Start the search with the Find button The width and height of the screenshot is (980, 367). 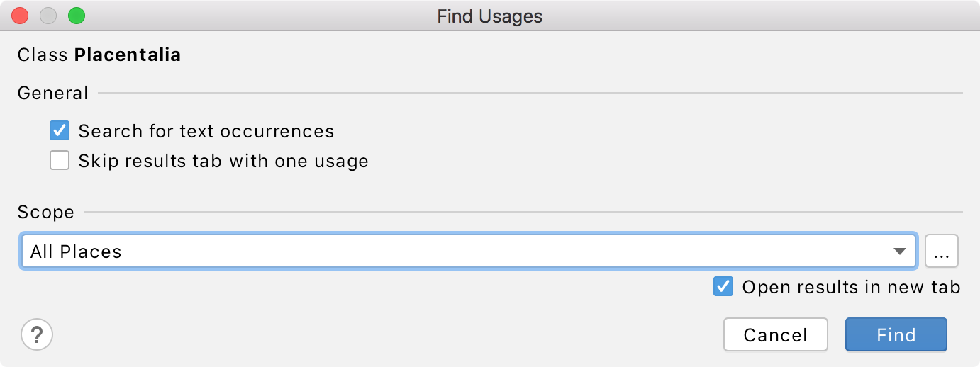[896, 334]
